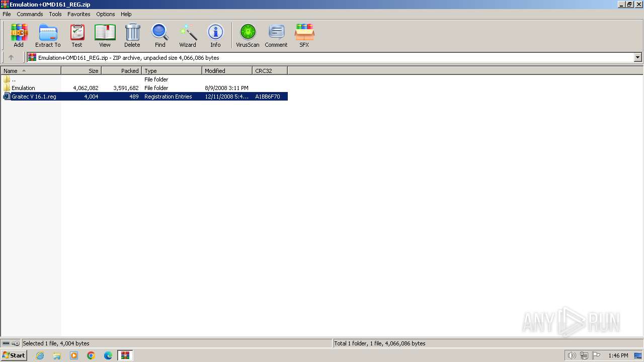This screenshot has width=644, height=362.
Task: Click the Start button
Action: pyautogui.click(x=14, y=355)
